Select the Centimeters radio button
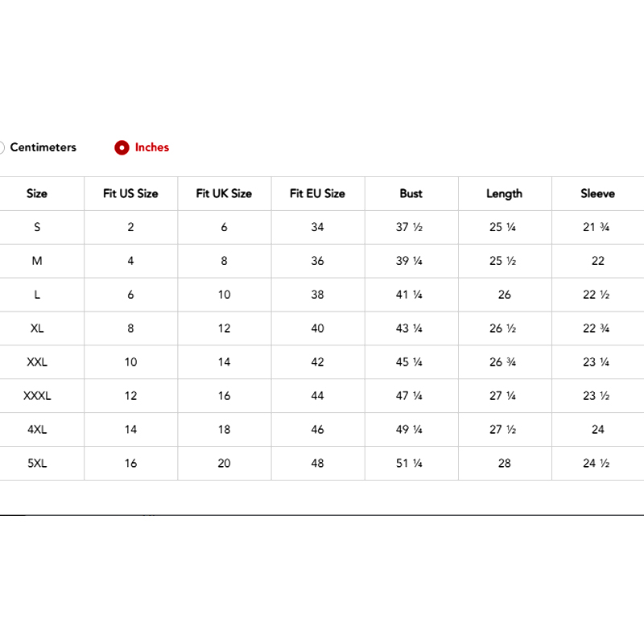The image size is (644, 644). coord(2,147)
